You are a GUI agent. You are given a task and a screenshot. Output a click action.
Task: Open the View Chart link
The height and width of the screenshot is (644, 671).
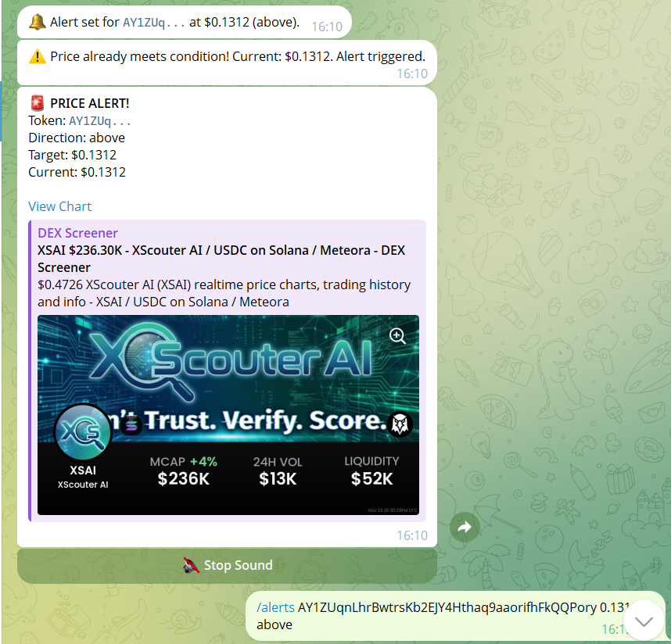pyautogui.click(x=60, y=206)
